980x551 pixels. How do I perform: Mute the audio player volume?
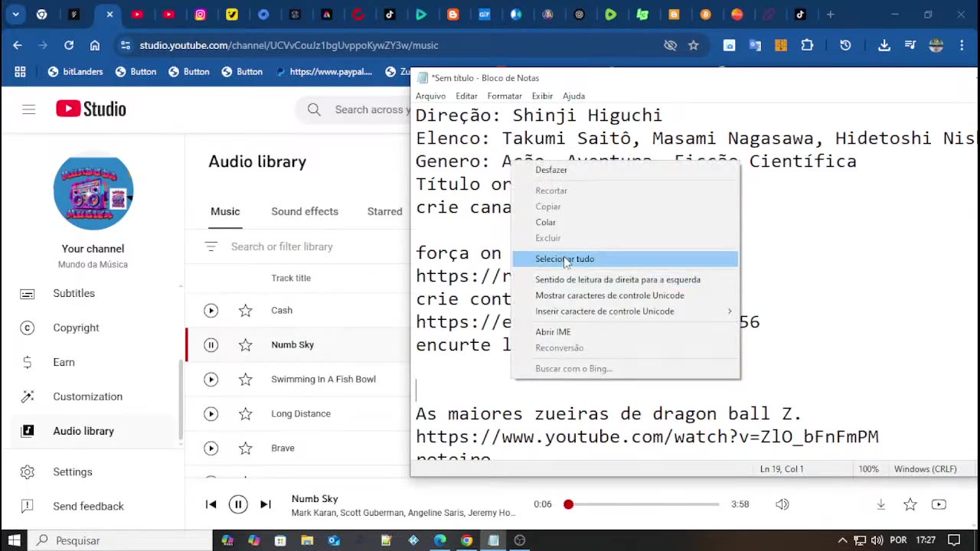click(x=782, y=504)
